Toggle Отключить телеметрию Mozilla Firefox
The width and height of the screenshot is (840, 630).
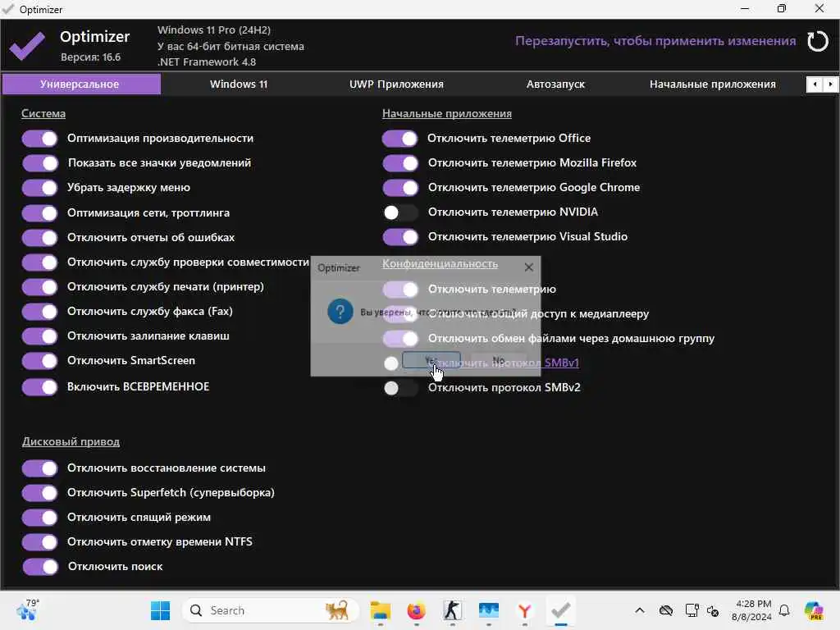[x=400, y=163]
